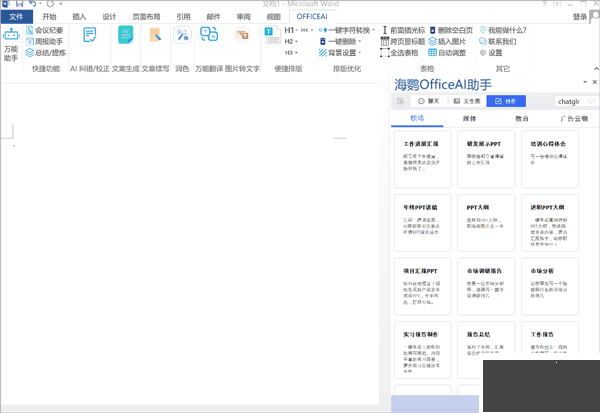This screenshot has width=600, height=413.
Task: Select the 媒体 category tab
Action: 469,119
